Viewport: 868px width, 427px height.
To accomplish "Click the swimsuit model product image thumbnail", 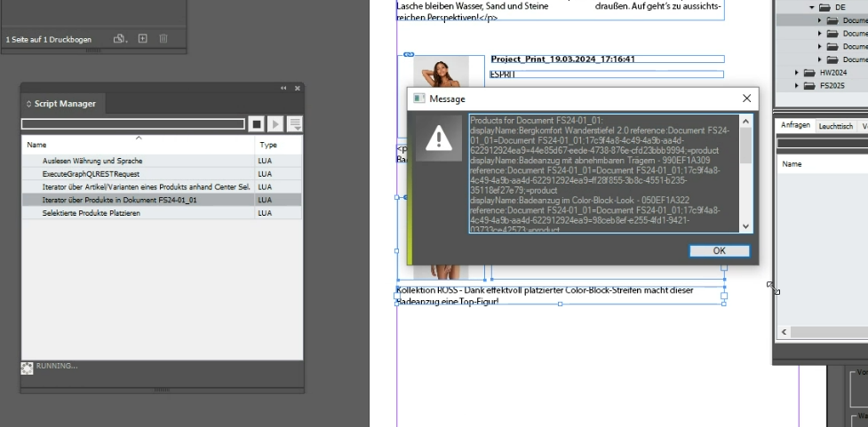I will pyautogui.click(x=442, y=72).
